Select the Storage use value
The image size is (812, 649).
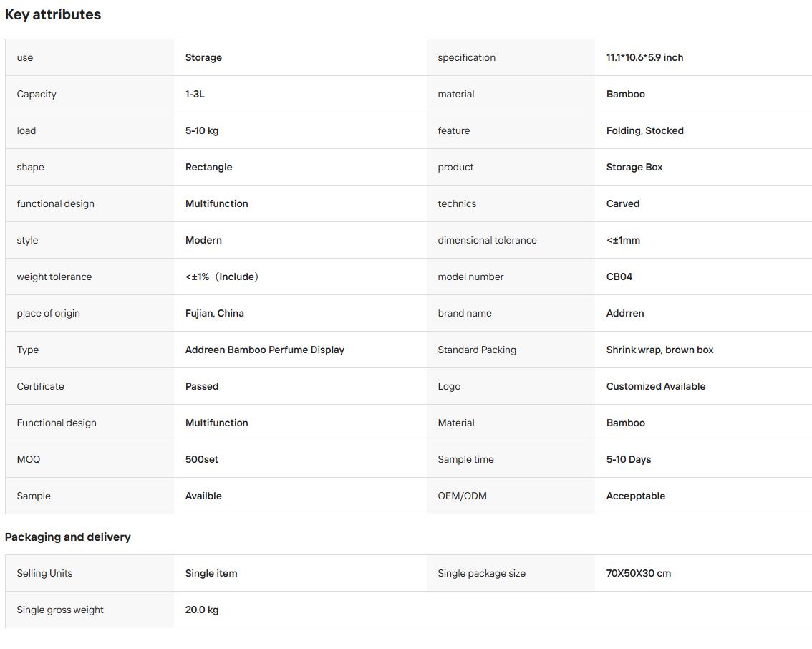203,57
